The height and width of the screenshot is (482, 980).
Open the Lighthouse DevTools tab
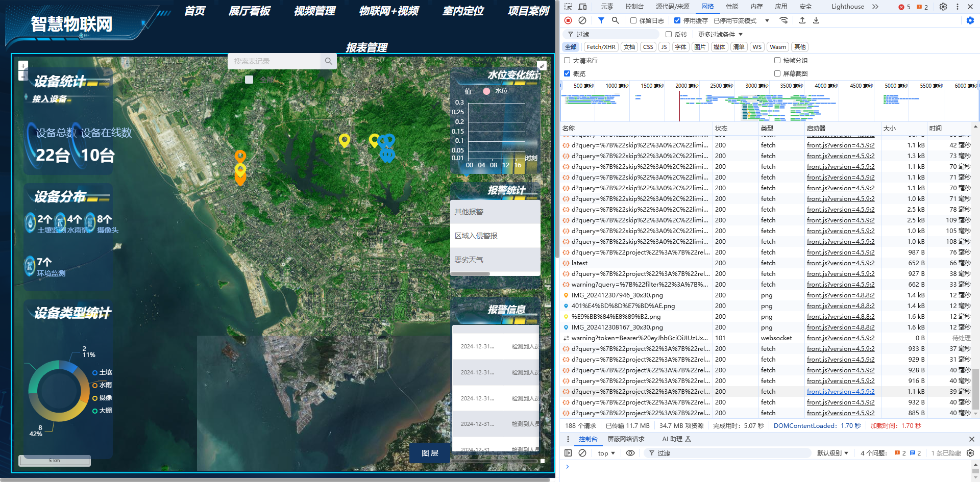[x=847, y=7]
